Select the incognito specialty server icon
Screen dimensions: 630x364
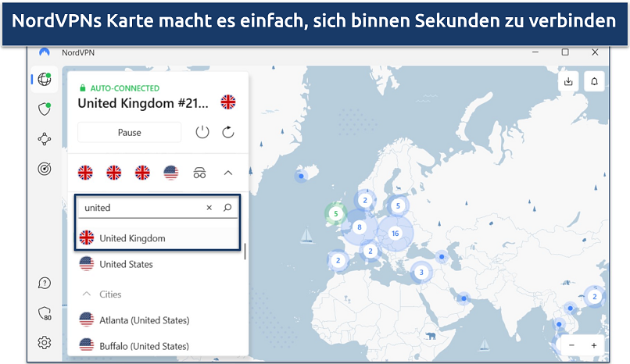click(x=199, y=173)
